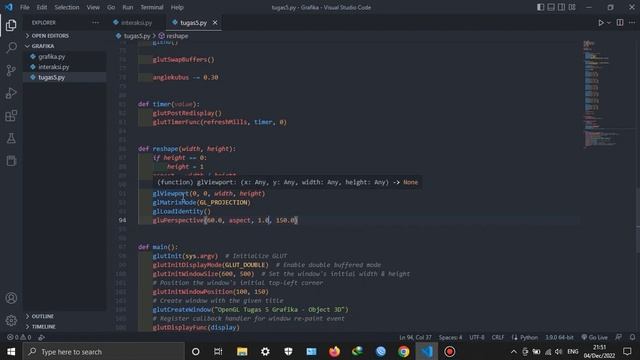
Task: Toggle the primary side bar layout icon
Action: point(540,7)
